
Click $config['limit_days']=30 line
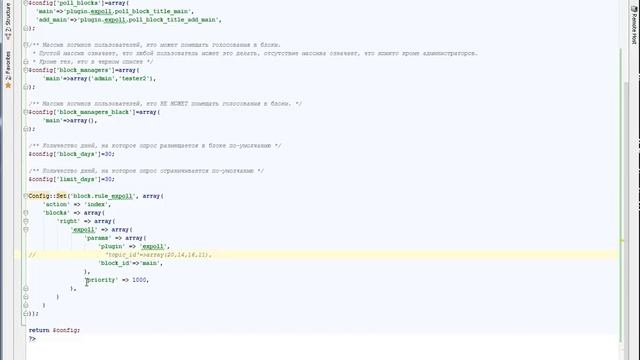tap(71, 179)
